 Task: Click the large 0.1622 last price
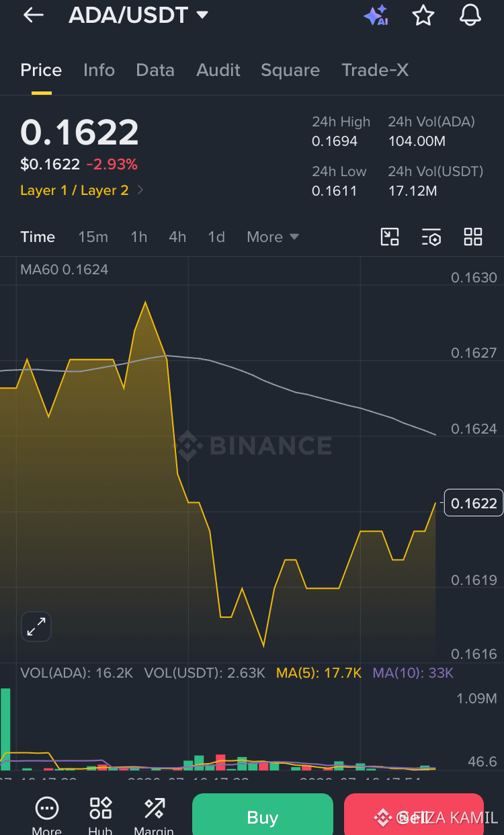79,132
